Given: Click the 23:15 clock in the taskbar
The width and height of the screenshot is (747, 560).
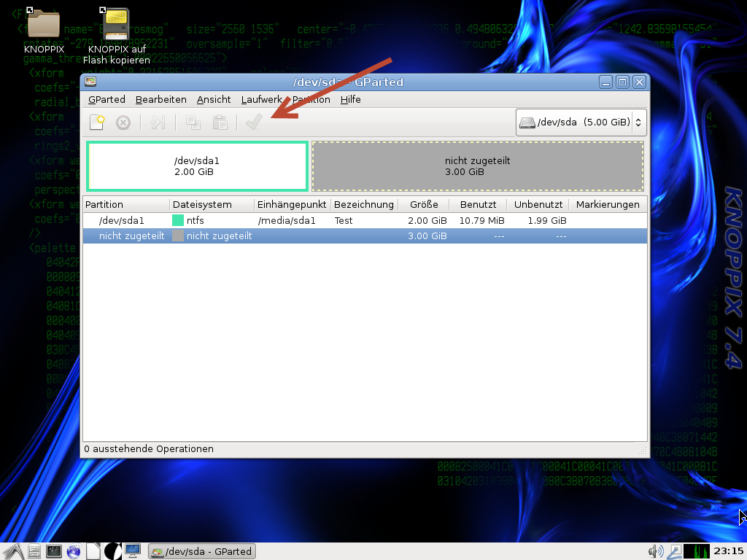Looking at the screenshot, I should [728, 551].
